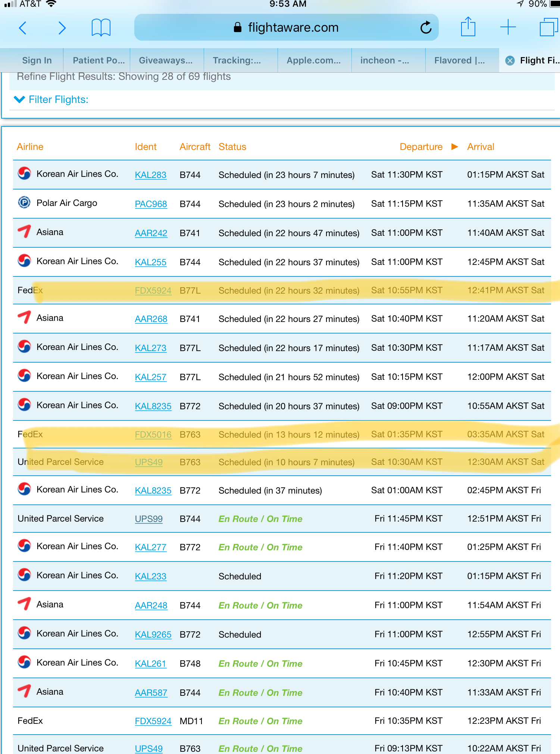560x754 pixels.
Task: Open the share sheet icon
Action: (x=468, y=27)
